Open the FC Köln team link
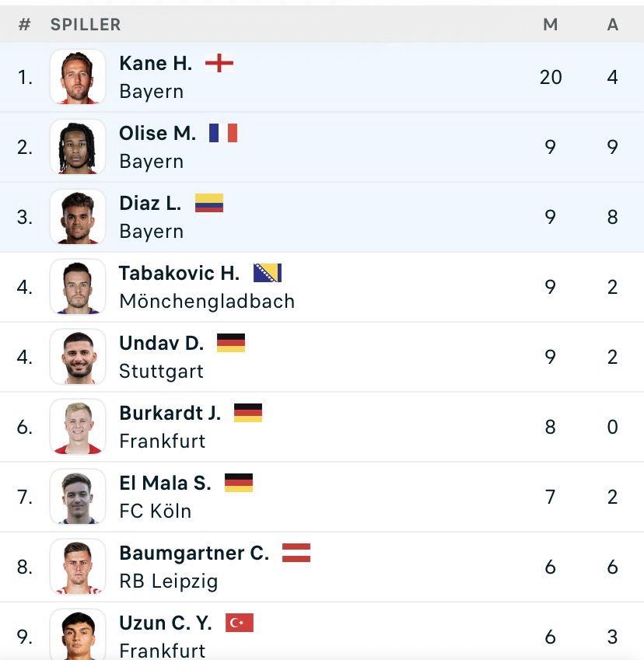The image size is (644, 660). 155,512
